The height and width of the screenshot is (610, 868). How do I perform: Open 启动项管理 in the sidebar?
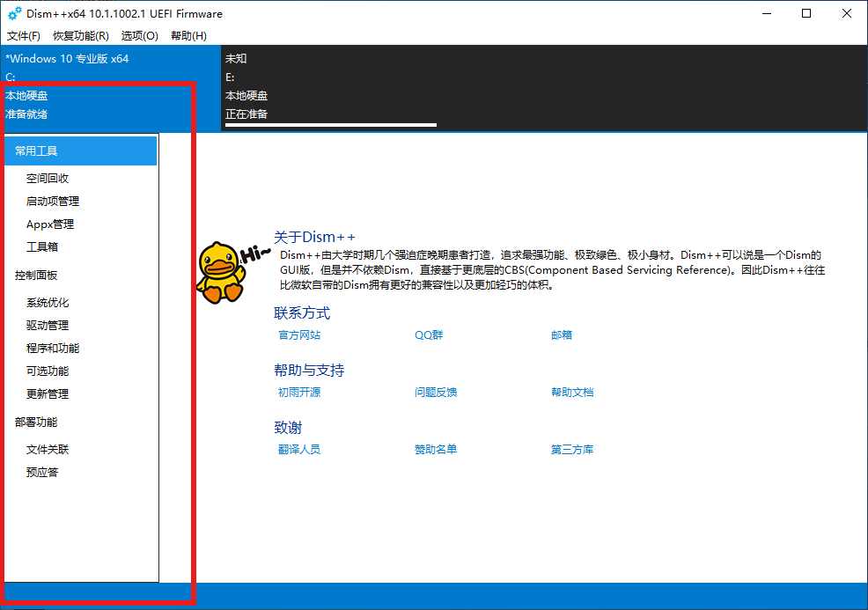click(53, 201)
